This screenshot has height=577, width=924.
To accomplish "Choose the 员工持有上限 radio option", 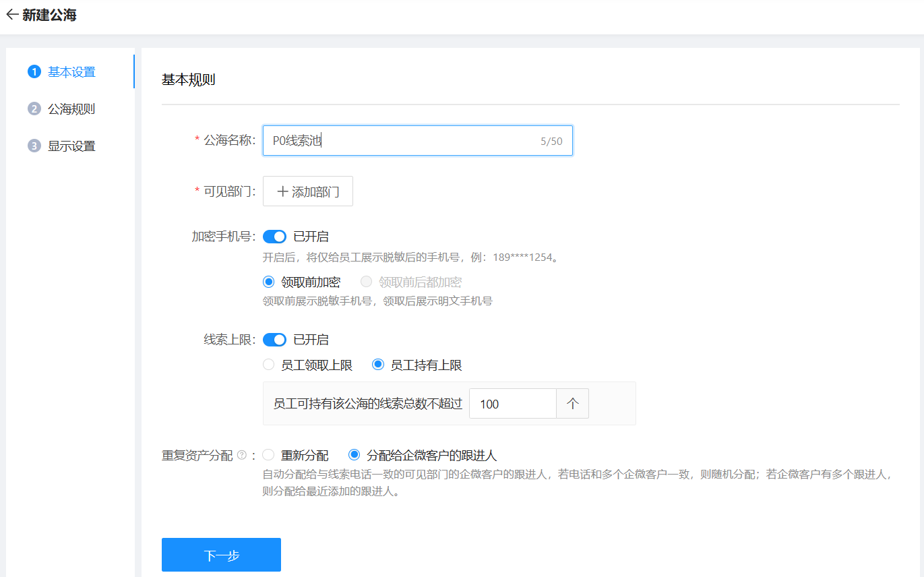I will tap(378, 365).
